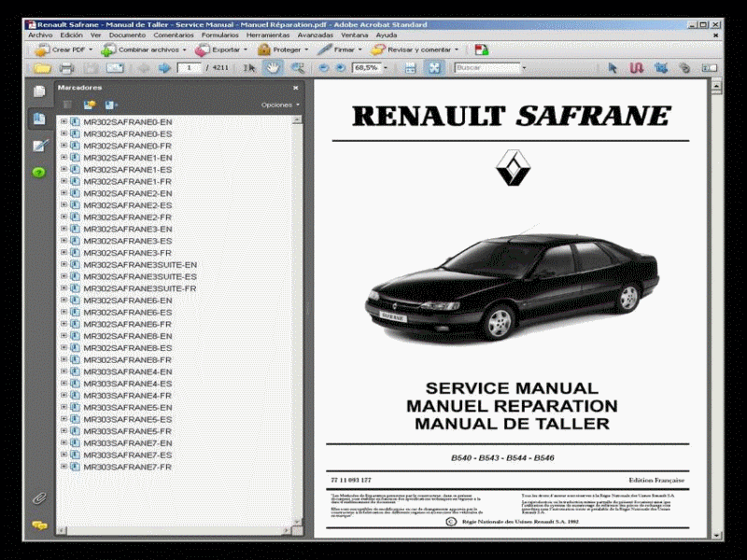Click bookmarks horizontal scrollbar right arrow
Image resolution: width=747 pixels, height=560 pixels.
286,530
